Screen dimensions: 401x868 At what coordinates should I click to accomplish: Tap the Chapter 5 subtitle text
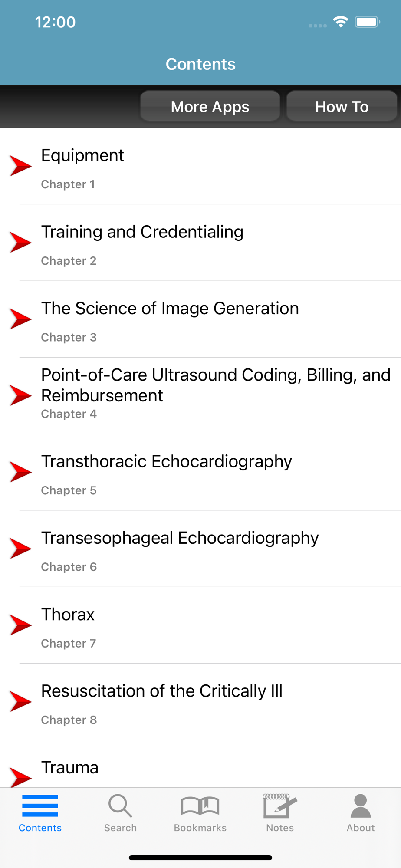pos(69,490)
